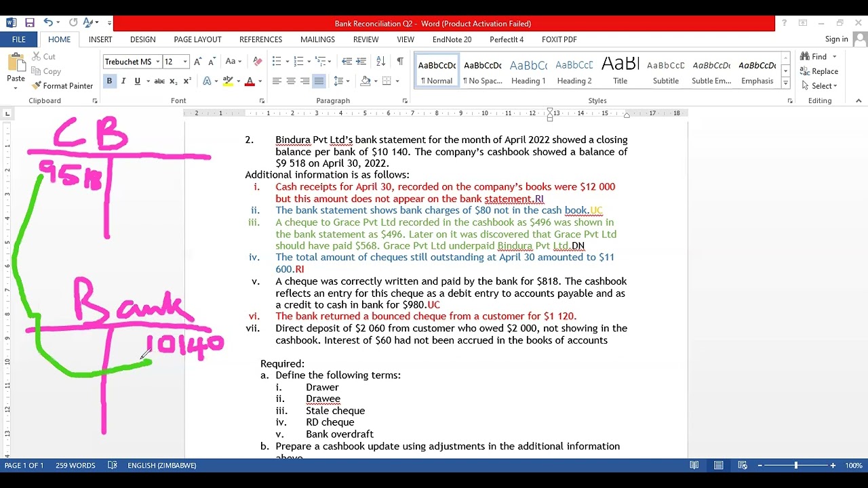Open the Font dialog launcher

pyautogui.click(x=262, y=101)
